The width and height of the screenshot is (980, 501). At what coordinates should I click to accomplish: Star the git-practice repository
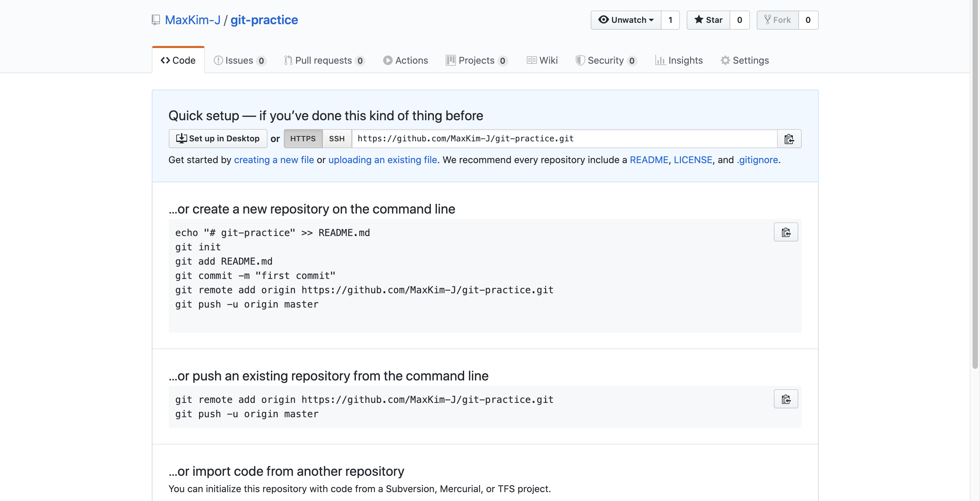coord(708,20)
